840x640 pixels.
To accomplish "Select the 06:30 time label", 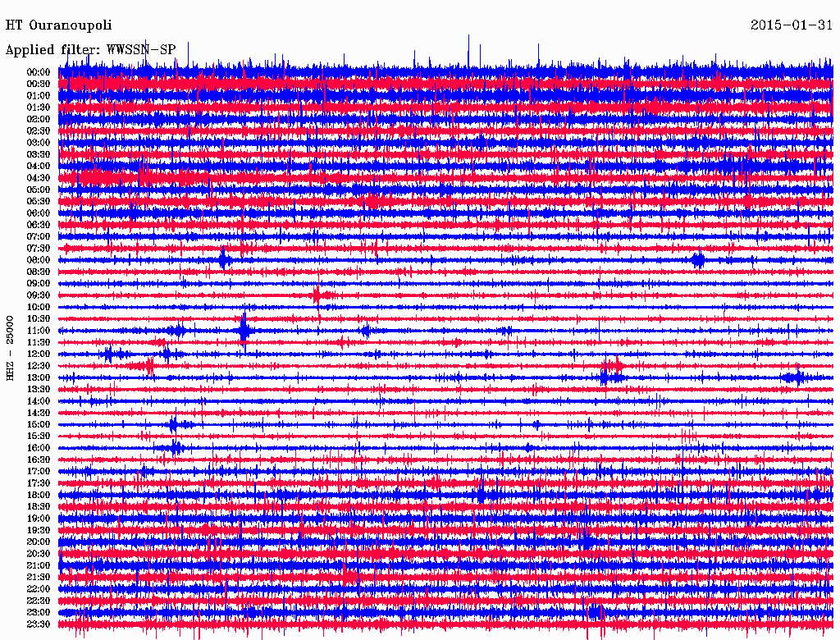I will 39,225.
